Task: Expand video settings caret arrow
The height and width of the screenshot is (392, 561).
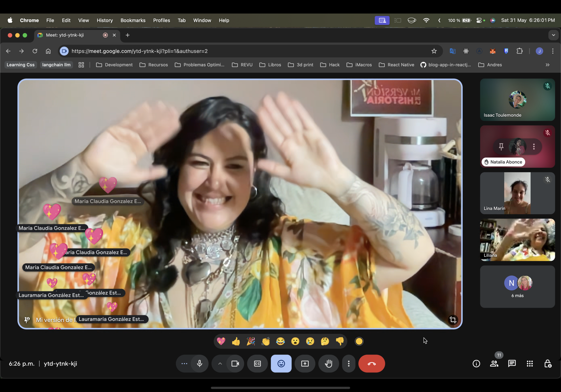Action: (x=220, y=363)
